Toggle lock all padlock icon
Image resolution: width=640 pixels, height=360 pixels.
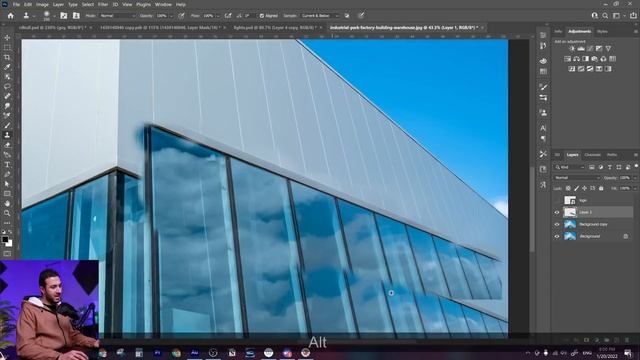(x=601, y=188)
